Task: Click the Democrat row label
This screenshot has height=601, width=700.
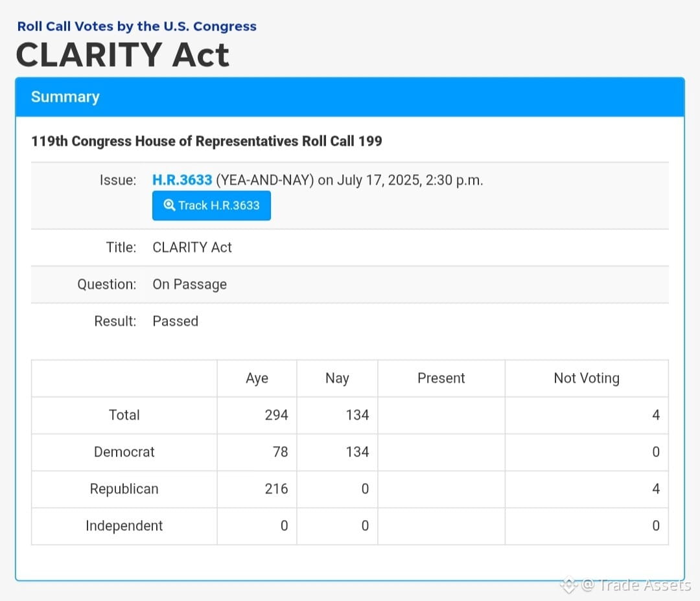Action: pyautogui.click(x=124, y=452)
